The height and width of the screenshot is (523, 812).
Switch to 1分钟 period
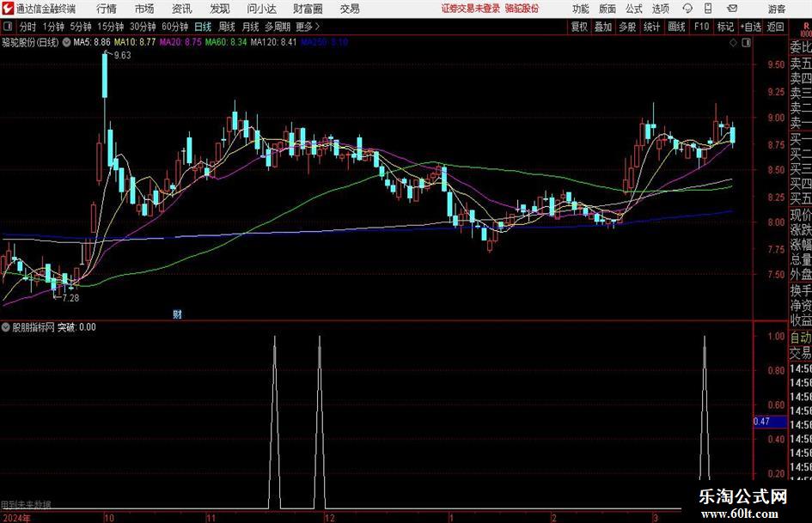point(53,27)
